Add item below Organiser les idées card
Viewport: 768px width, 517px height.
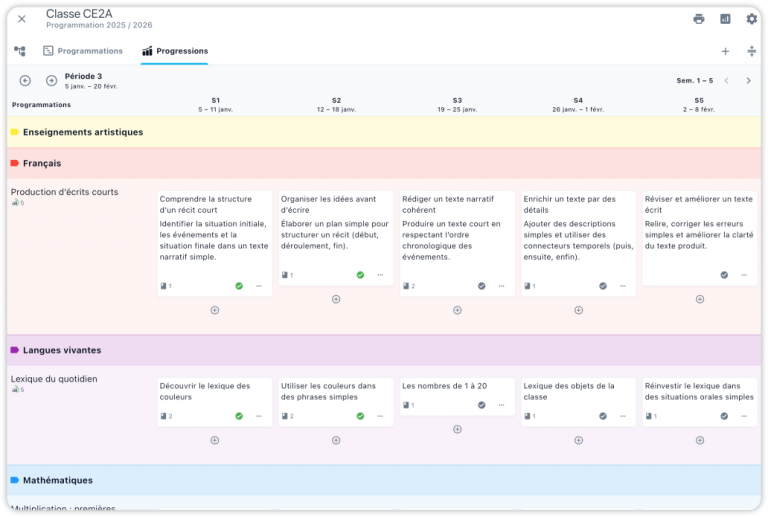click(336, 300)
